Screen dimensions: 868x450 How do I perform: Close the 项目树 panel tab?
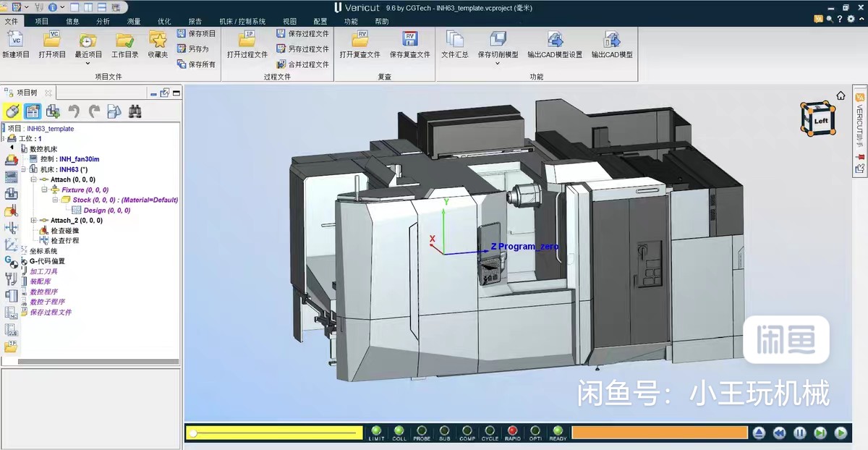48,93
